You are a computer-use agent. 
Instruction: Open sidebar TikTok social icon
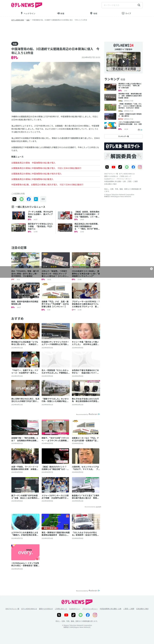point(120,167)
